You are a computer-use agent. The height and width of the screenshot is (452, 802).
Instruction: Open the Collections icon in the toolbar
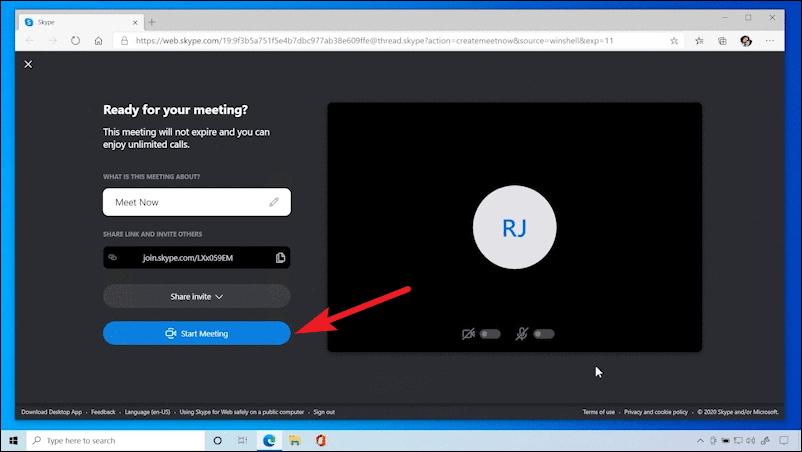pyautogui.click(x=722, y=41)
